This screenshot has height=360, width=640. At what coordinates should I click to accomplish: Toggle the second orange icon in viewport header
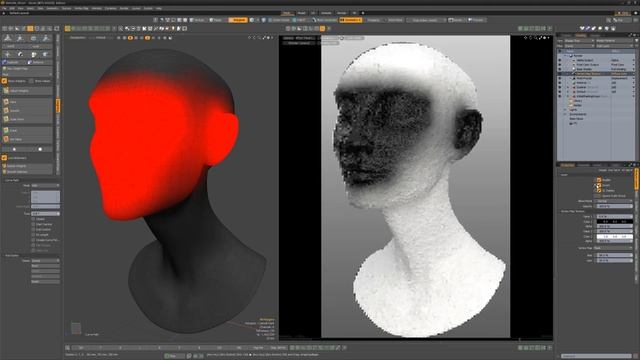pos(147,38)
